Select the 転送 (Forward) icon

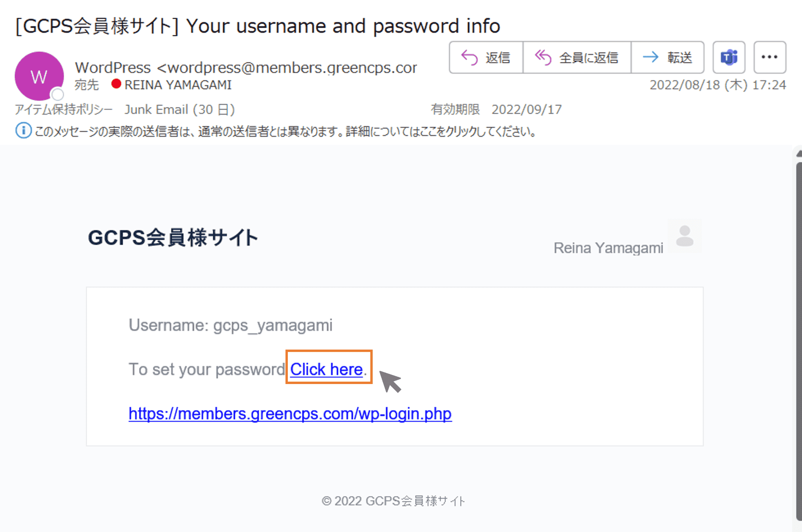point(650,57)
